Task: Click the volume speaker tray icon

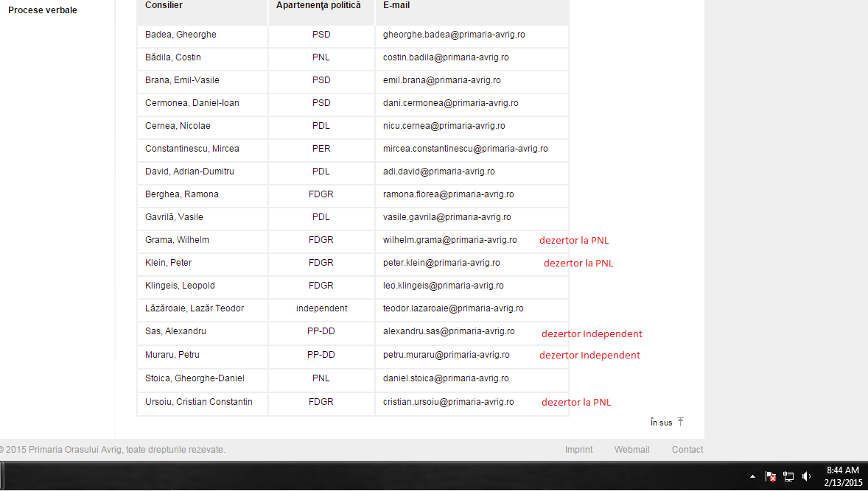Action: [806, 476]
